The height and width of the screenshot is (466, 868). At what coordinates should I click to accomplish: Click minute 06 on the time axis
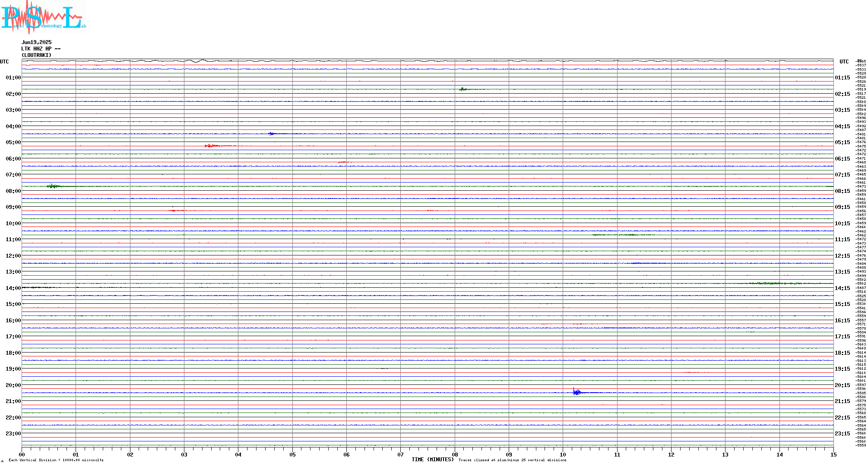click(x=346, y=454)
